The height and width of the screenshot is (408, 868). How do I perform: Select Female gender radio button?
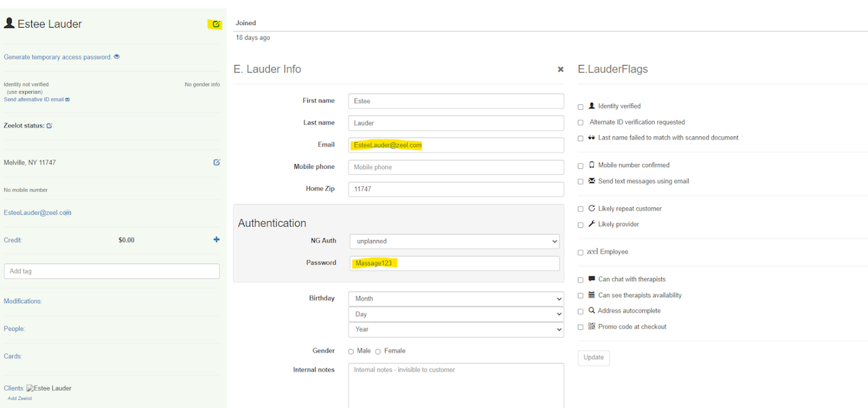(378, 352)
